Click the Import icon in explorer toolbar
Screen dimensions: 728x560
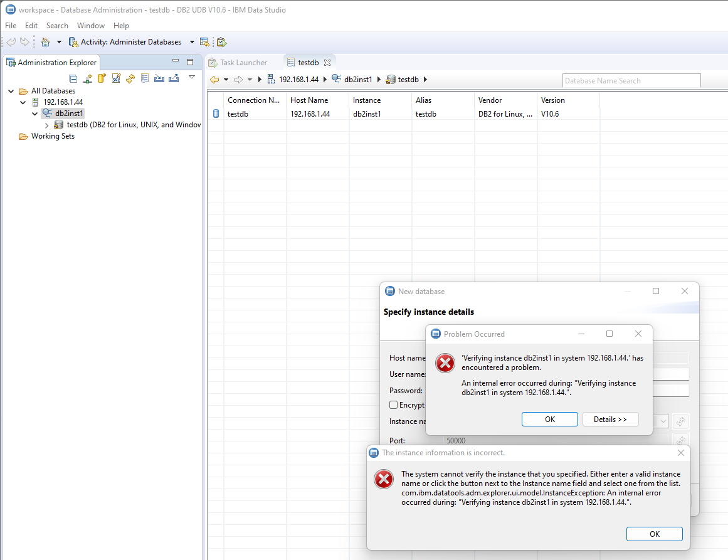click(x=159, y=78)
